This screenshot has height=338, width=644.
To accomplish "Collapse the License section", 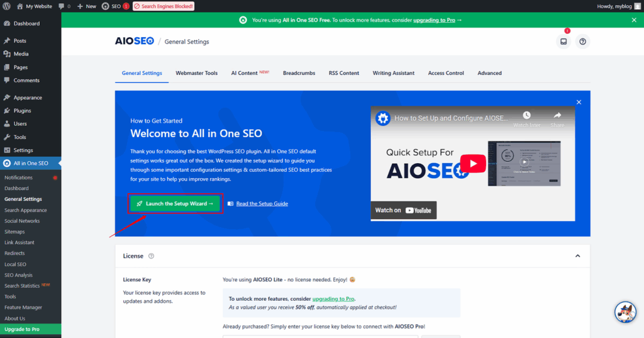I will (x=577, y=256).
